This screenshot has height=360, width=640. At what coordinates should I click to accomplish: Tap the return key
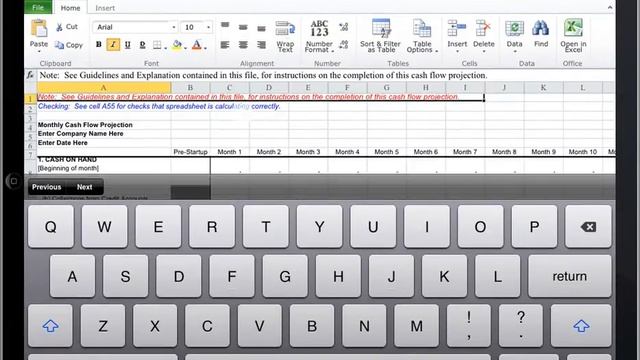(x=570, y=276)
